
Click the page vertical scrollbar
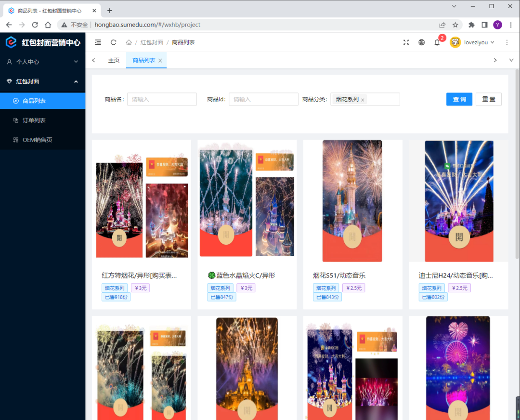click(517, 164)
